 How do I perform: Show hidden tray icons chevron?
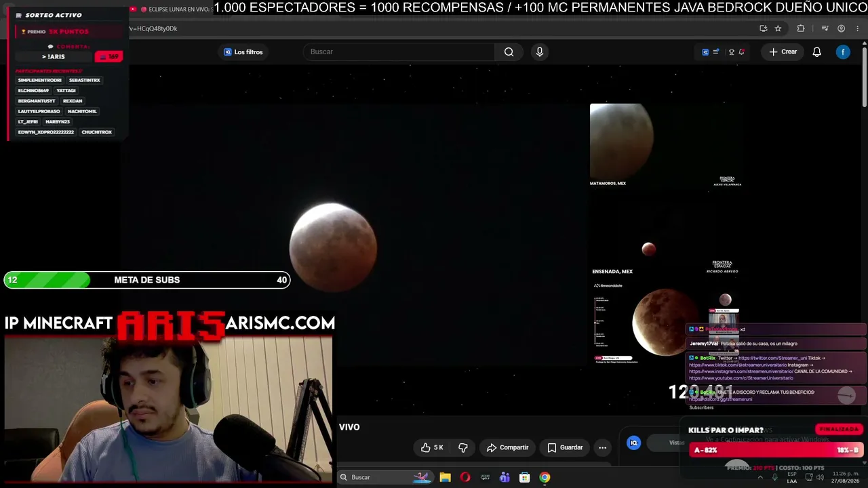click(x=760, y=477)
